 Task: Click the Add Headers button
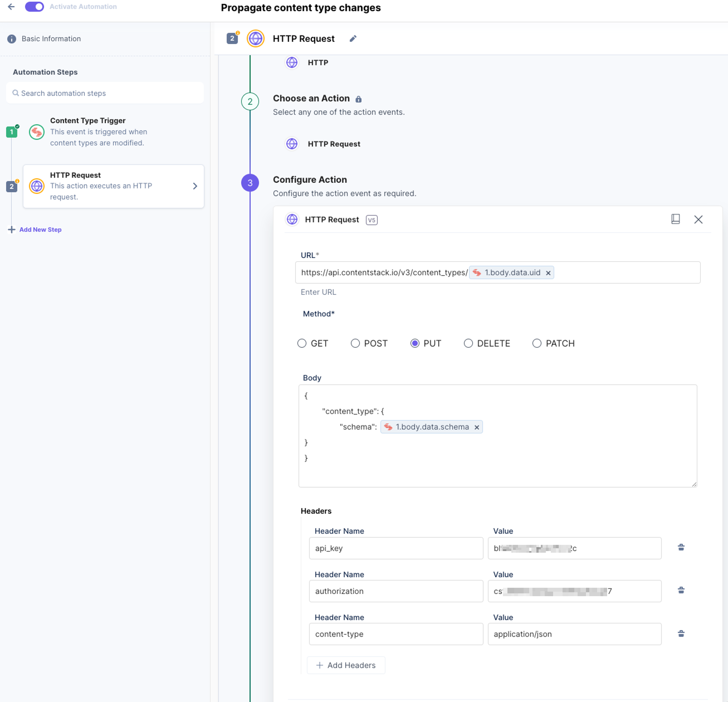pyautogui.click(x=346, y=665)
